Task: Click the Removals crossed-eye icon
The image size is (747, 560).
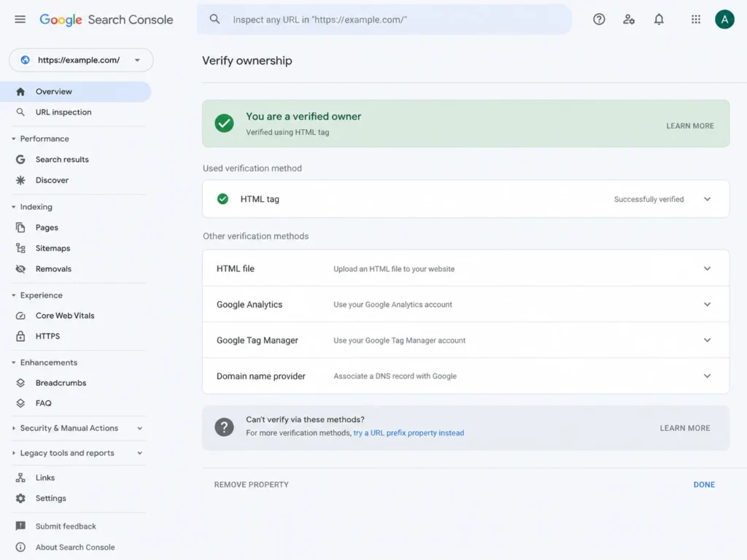Action: (20, 269)
